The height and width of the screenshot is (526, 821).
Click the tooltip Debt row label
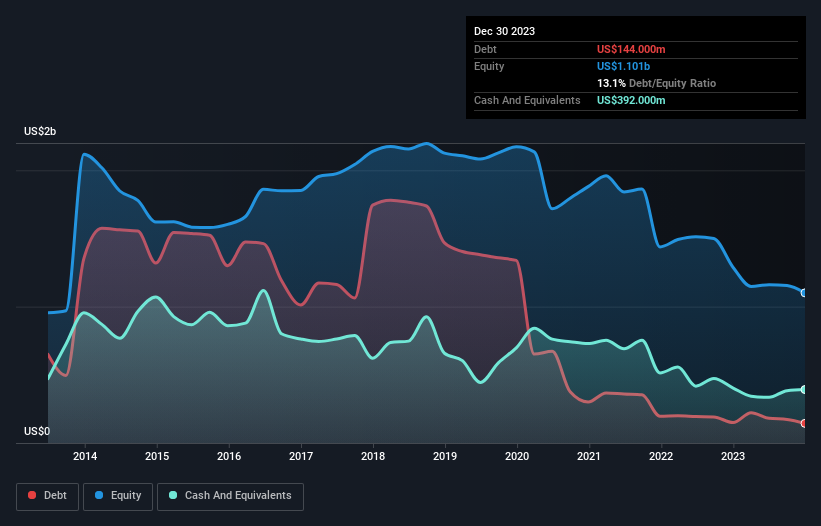(485, 49)
